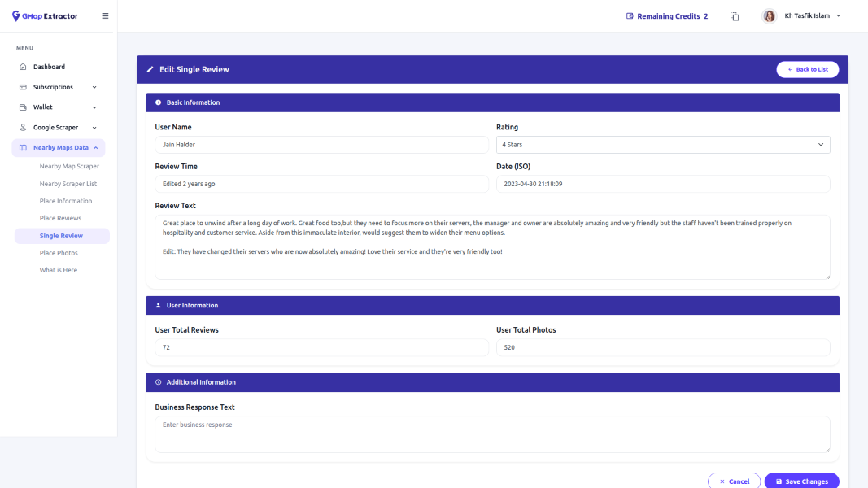Click the Google Scraper person icon
The width and height of the screenshot is (868, 488).
[x=23, y=128]
